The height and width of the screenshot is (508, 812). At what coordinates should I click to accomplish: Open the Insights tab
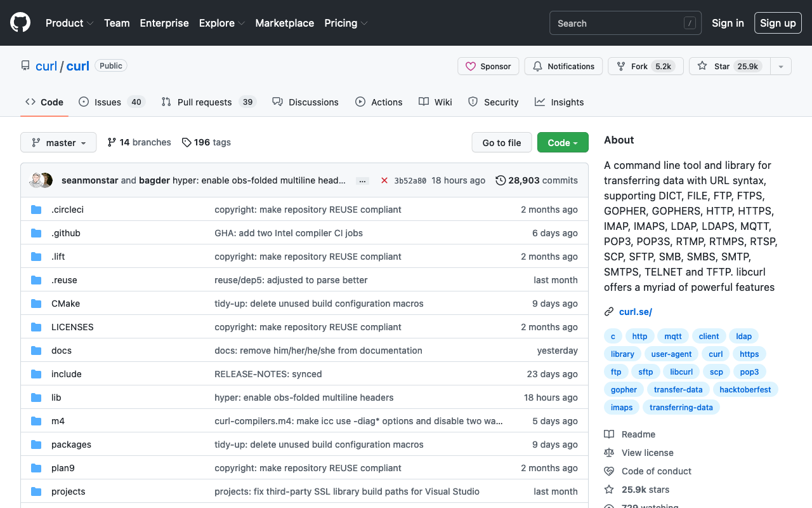point(559,102)
